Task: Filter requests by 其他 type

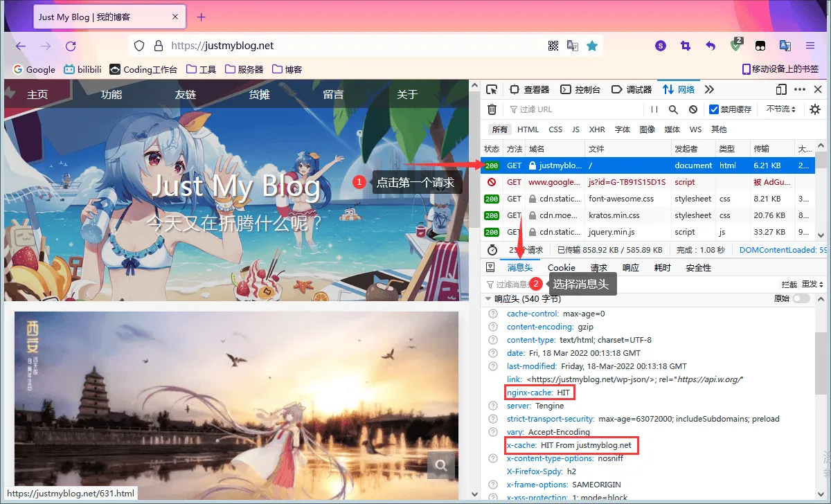Action: point(719,129)
